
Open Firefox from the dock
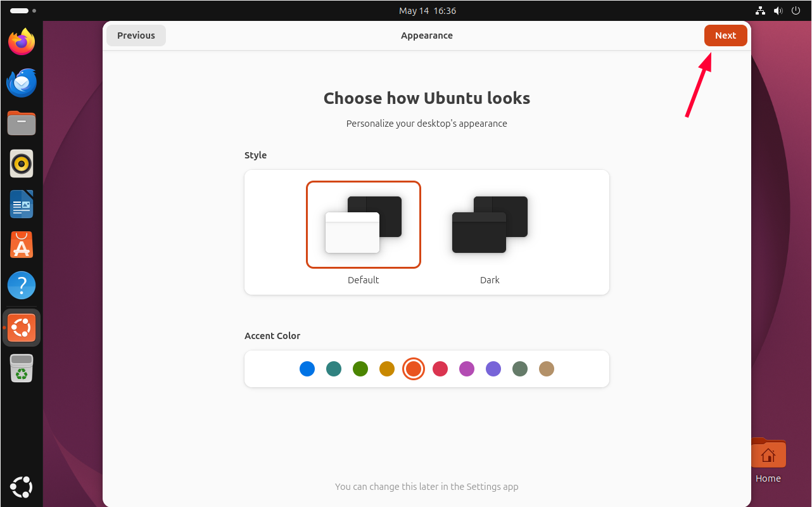click(x=22, y=42)
